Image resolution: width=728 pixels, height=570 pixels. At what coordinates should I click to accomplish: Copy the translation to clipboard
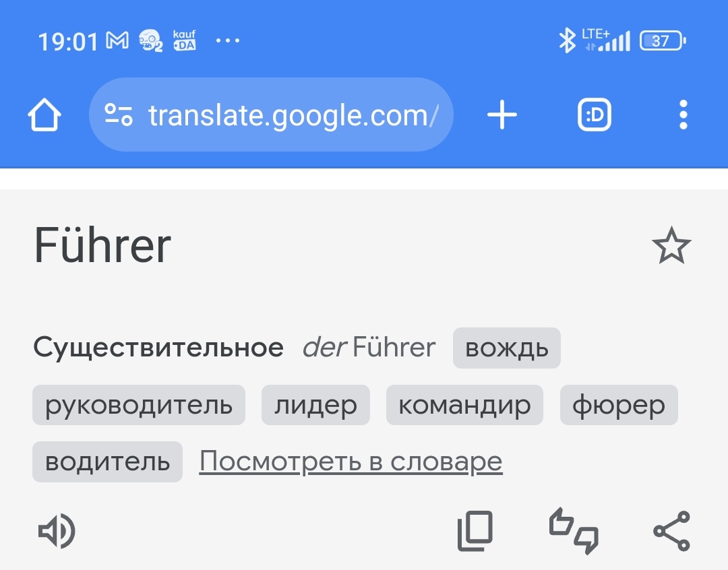(x=475, y=532)
